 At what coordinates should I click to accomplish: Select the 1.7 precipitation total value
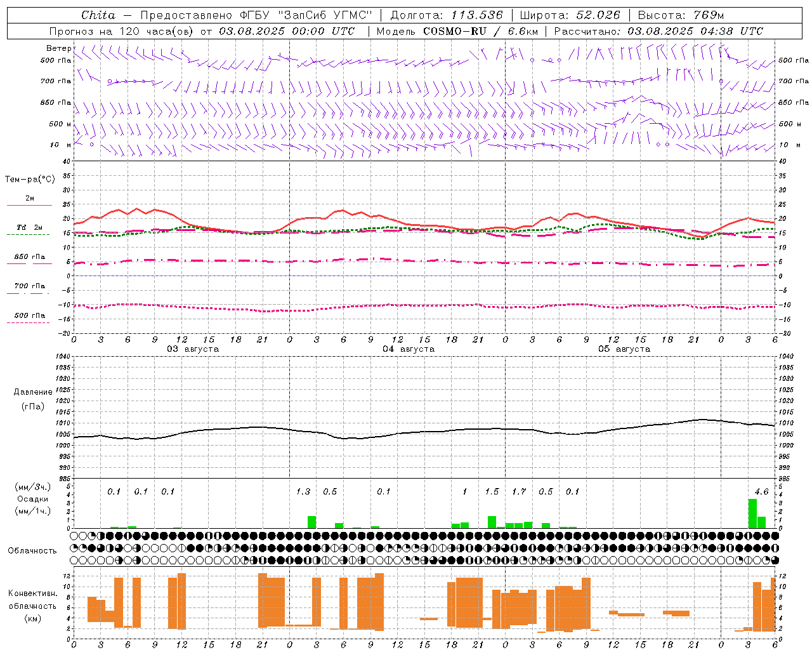tap(519, 492)
